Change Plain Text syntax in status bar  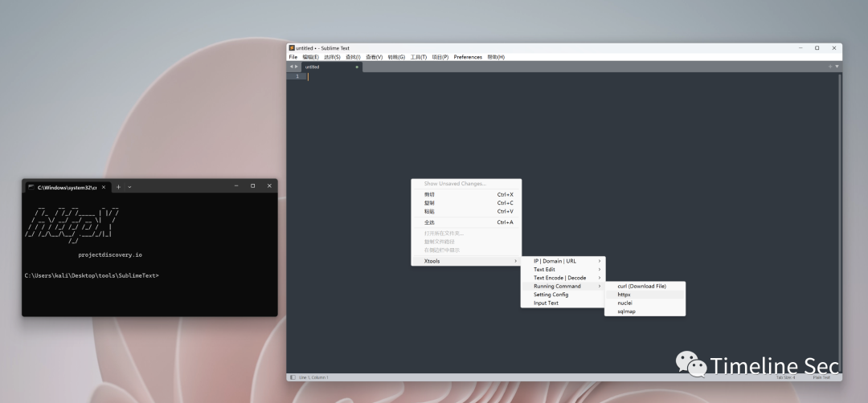coord(821,377)
